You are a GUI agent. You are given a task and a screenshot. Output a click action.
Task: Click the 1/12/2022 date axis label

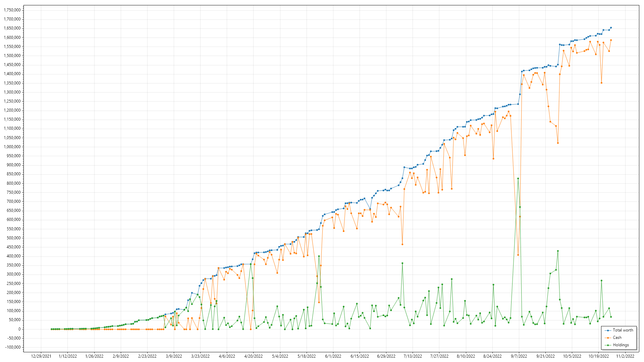point(68,356)
